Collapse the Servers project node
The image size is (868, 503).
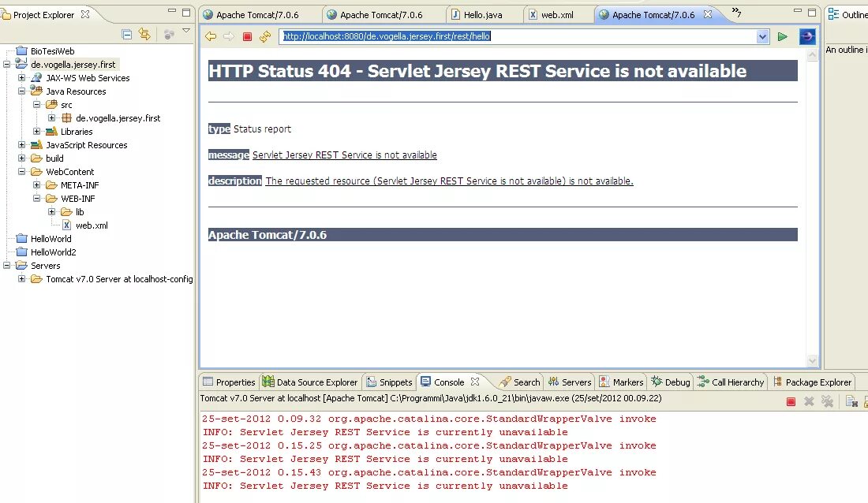(6, 265)
